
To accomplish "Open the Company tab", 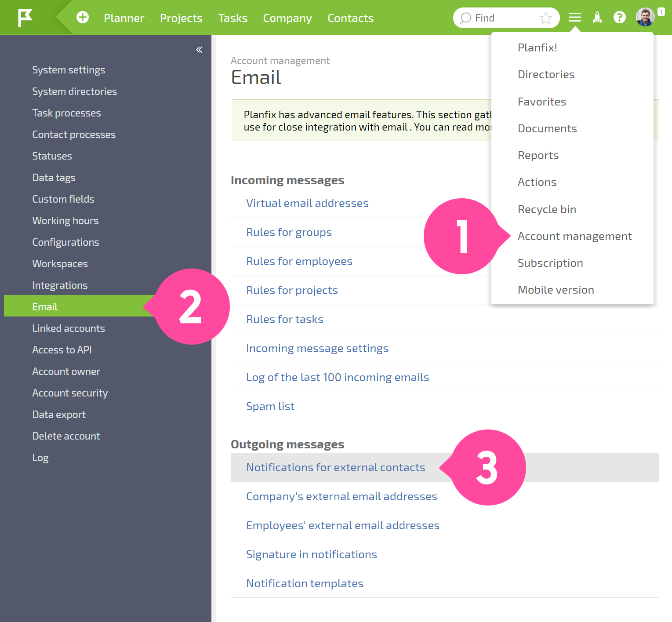I will [x=287, y=18].
